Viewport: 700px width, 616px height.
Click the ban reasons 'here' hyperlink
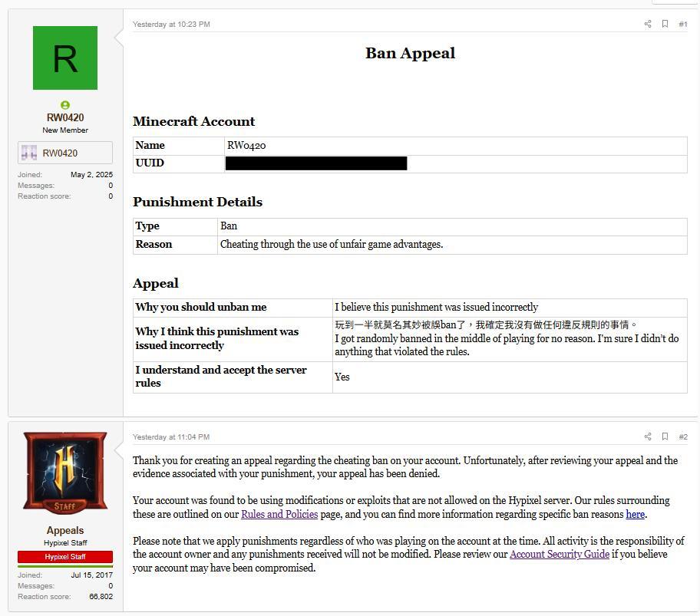[634, 514]
